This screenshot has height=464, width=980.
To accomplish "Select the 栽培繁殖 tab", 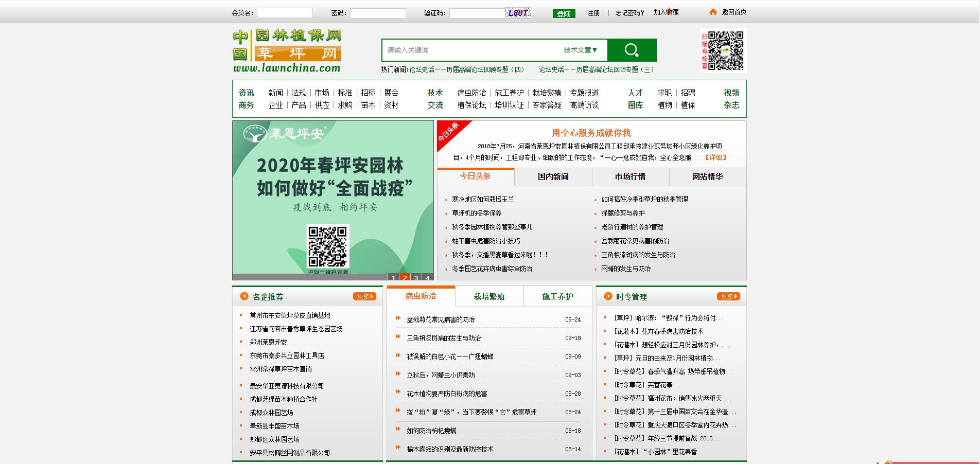I will (489, 296).
